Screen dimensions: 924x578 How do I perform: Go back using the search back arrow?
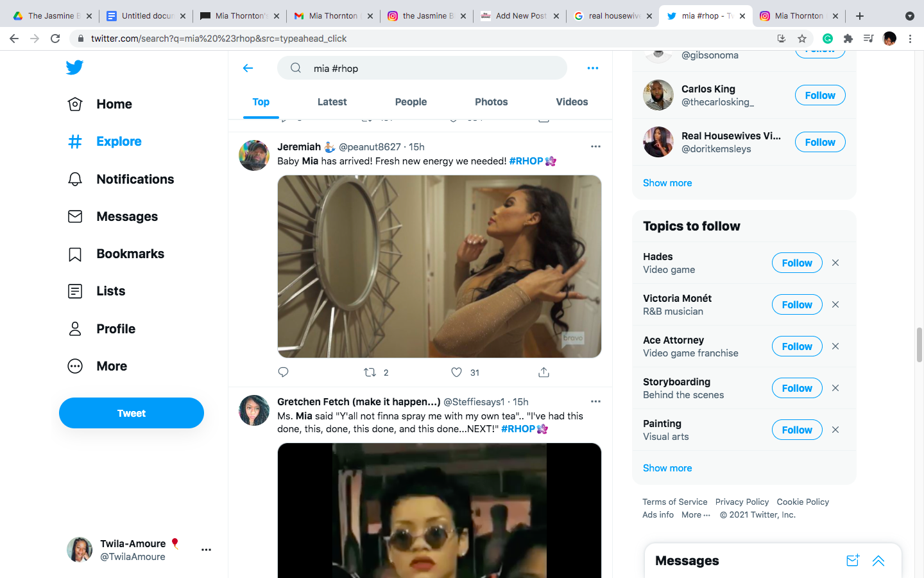[248, 68]
